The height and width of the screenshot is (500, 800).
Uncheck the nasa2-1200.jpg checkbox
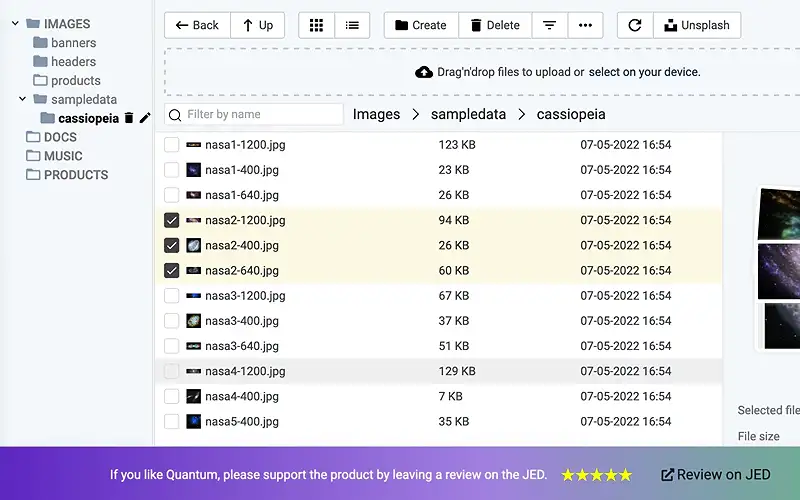(x=171, y=220)
